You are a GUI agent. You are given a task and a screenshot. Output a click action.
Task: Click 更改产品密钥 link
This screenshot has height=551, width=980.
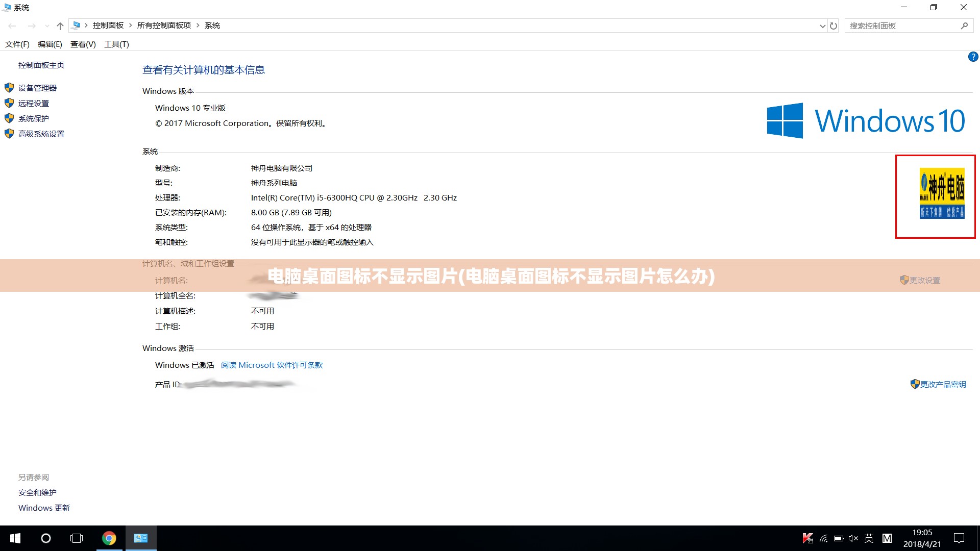click(x=943, y=384)
